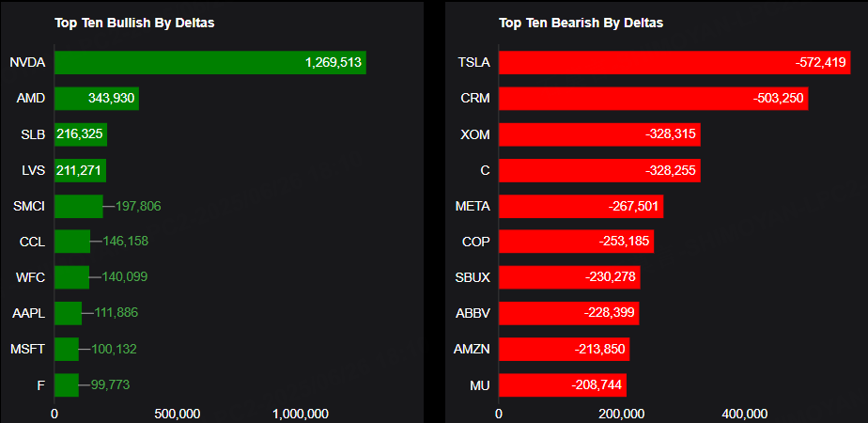Viewport: 868px width, 423px height.
Task: Select the CCL green bar
Action: [72, 242]
